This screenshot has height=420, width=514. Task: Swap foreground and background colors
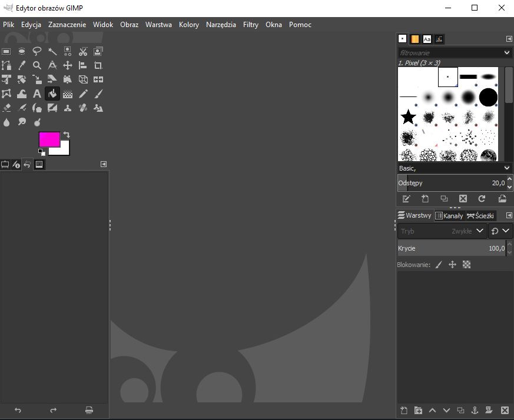point(67,135)
